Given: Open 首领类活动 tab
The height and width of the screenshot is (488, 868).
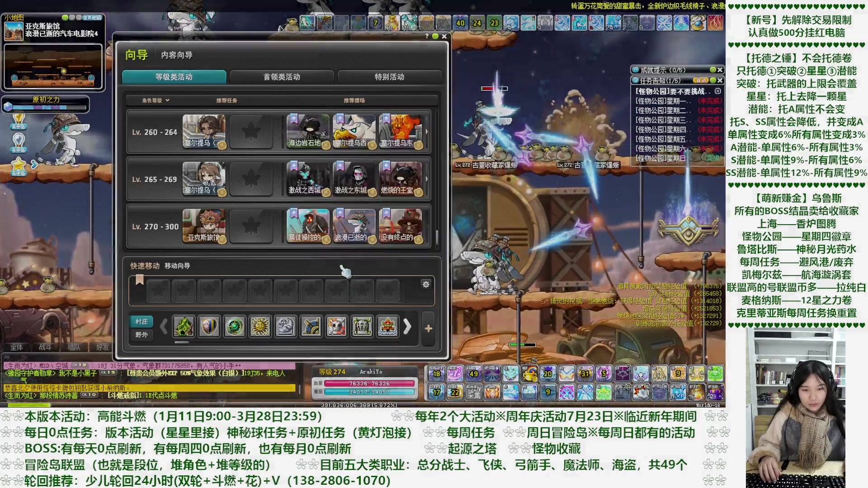Looking at the screenshot, I should tap(282, 77).
